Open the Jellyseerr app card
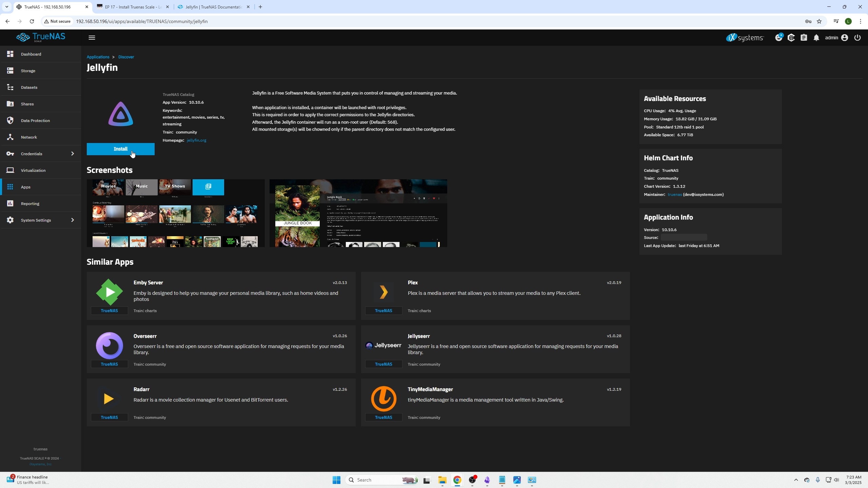 495,349
